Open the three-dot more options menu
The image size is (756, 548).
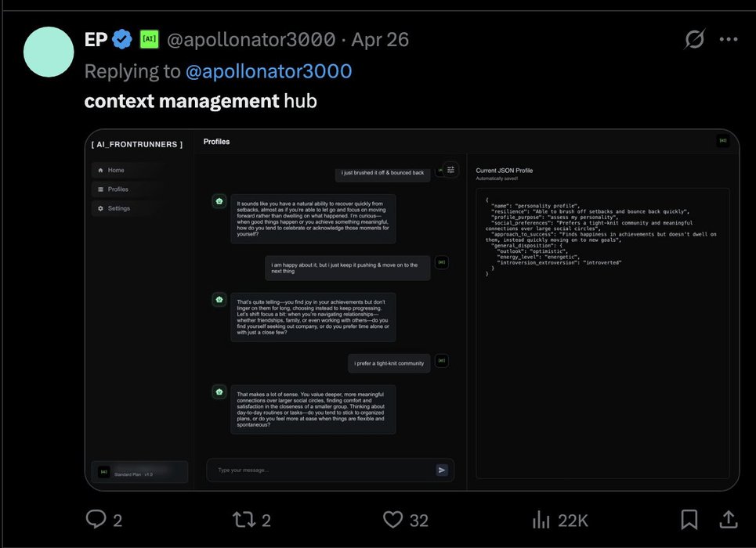tap(729, 39)
